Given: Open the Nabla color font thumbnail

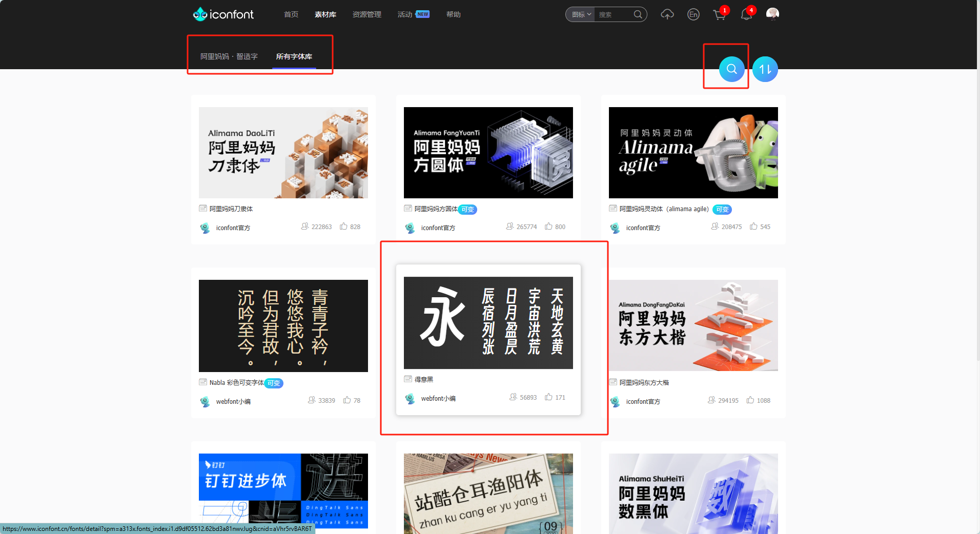Looking at the screenshot, I should click(283, 326).
